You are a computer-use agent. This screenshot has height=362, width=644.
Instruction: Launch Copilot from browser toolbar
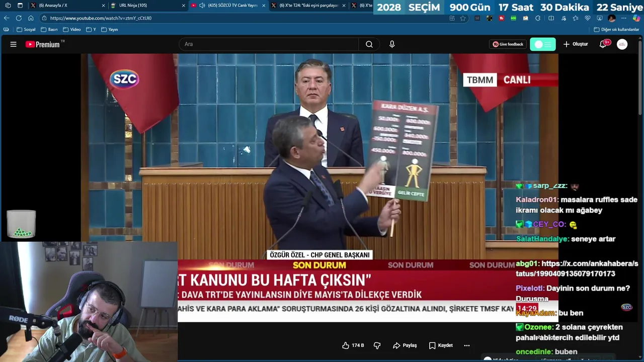pyautogui.click(x=636, y=18)
